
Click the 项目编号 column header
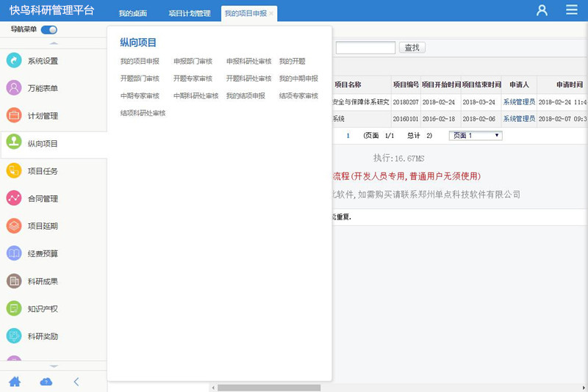click(x=406, y=84)
